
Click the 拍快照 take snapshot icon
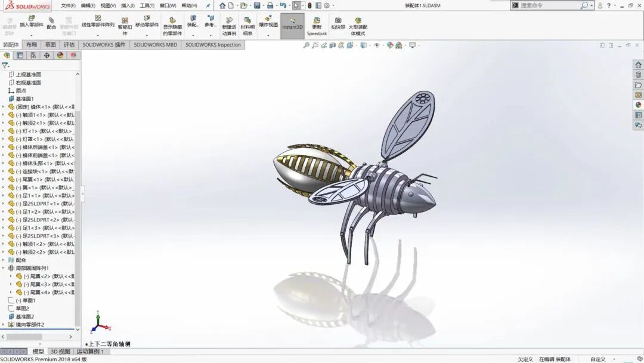tap(338, 20)
